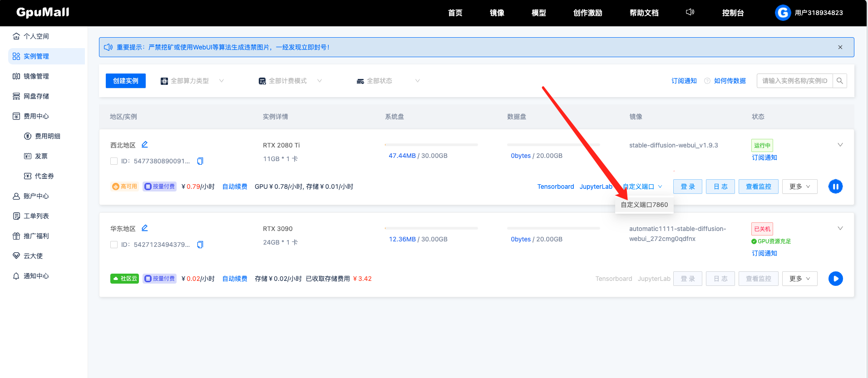Click the 社区云 tag
Viewport: 868px width, 378px height.
coord(125,279)
